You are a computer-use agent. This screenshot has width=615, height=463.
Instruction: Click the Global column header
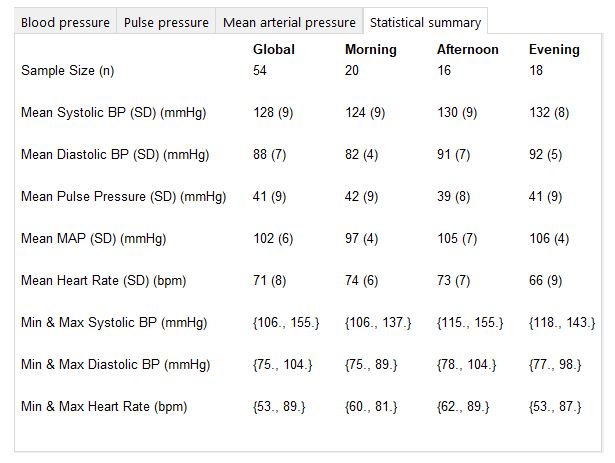tap(274, 50)
